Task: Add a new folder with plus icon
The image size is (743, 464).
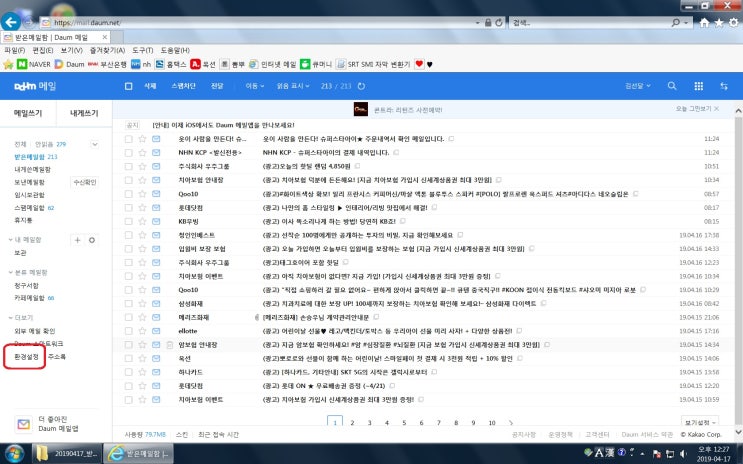Action: (x=77, y=240)
